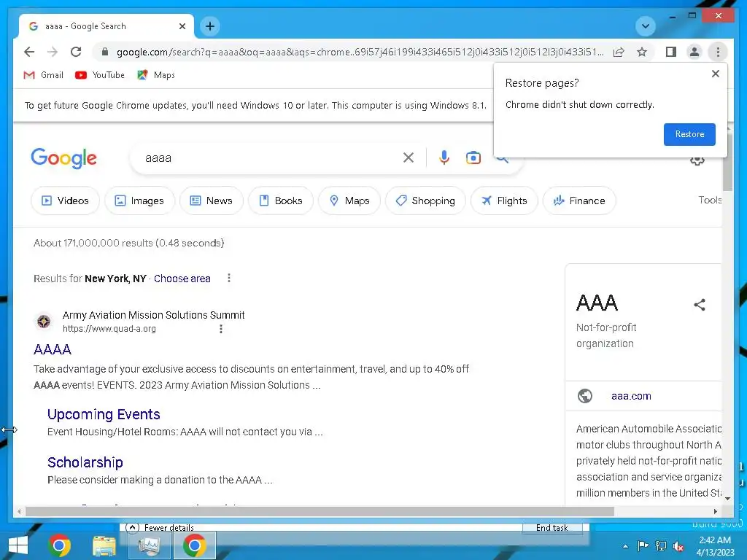This screenshot has width=747, height=560.
Task: Go back using the browser back arrow
Action: coord(29,52)
